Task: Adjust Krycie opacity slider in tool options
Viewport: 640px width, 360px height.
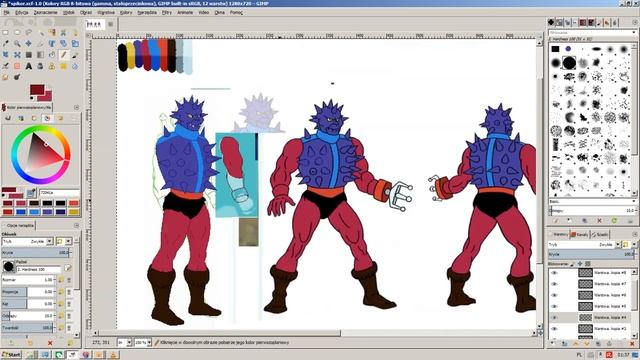Action: tap(36, 253)
